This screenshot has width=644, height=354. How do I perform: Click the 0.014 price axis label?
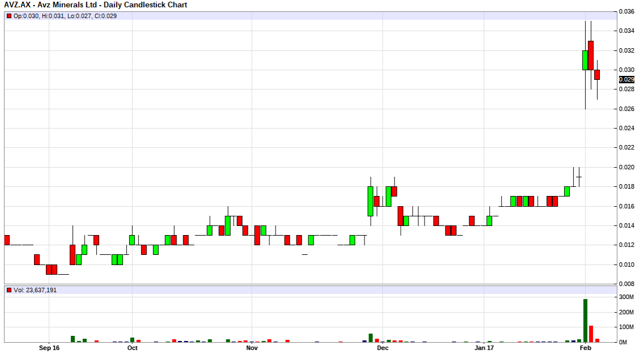(x=626, y=225)
